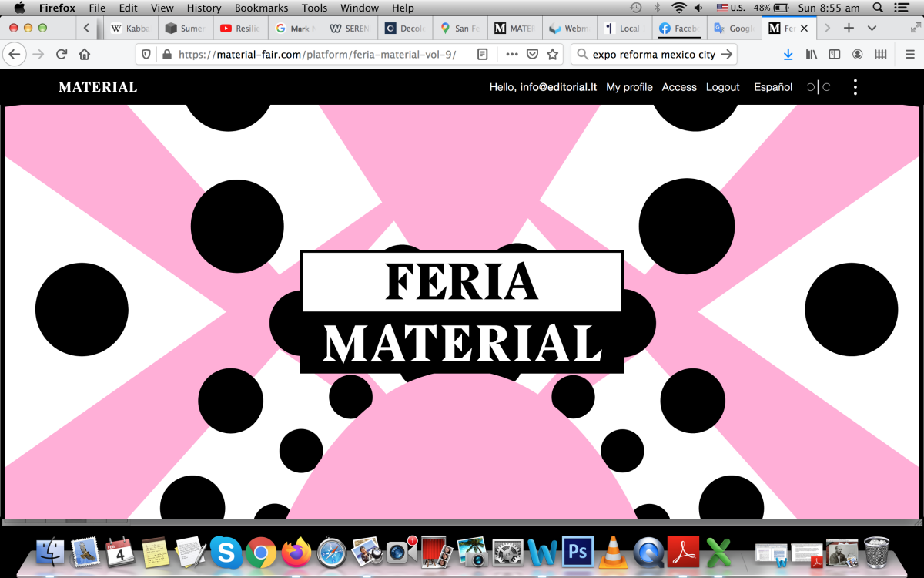Open the Access link
This screenshot has height=578, width=924.
coord(679,87)
